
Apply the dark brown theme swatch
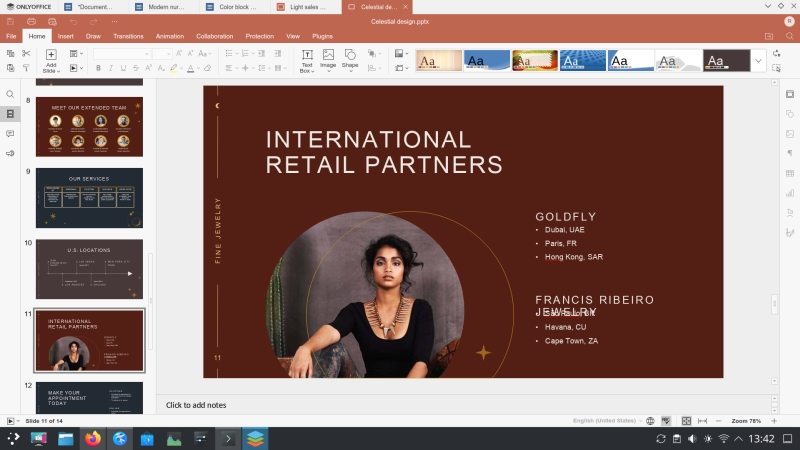tap(727, 61)
